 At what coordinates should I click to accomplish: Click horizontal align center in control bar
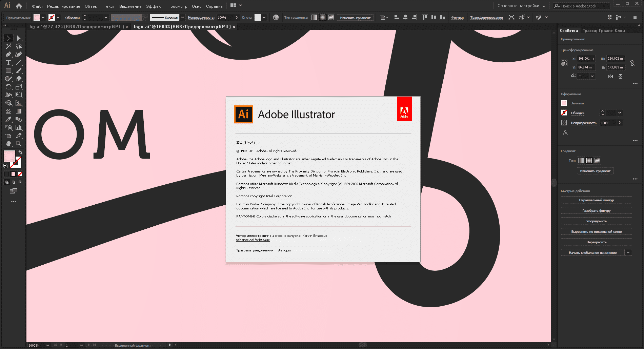click(x=405, y=17)
